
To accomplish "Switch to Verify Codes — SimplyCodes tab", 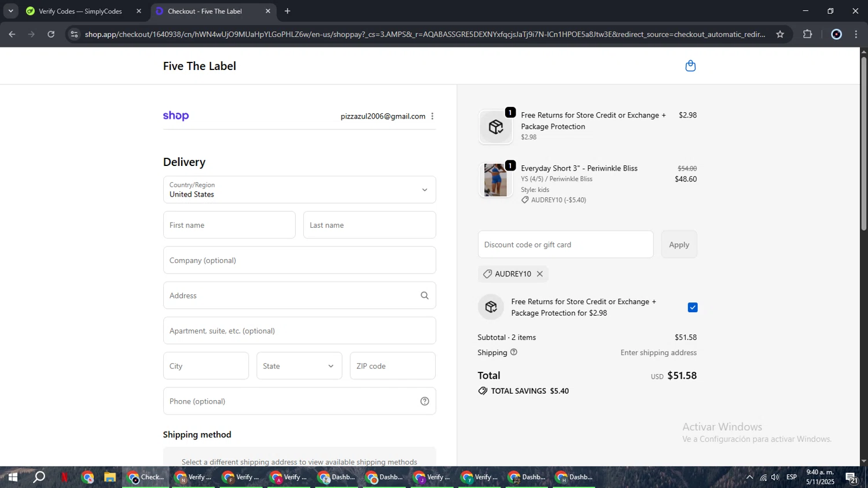I will pyautogui.click(x=80, y=11).
